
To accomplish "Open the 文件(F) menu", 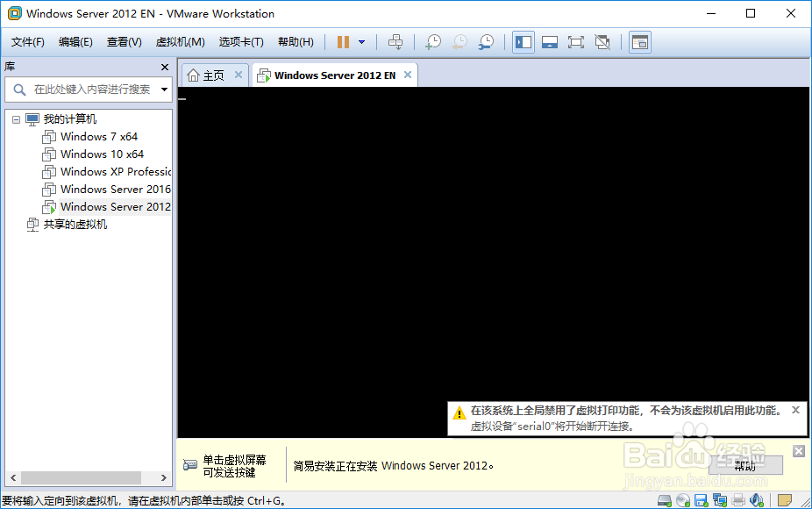I will click(x=27, y=42).
